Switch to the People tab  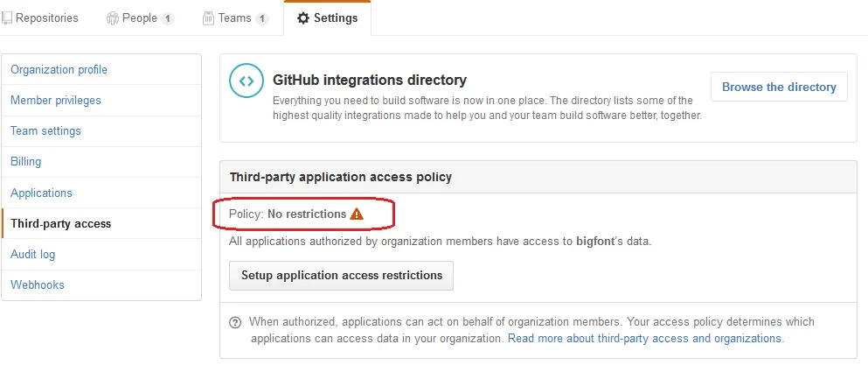(x=139, y=18)
